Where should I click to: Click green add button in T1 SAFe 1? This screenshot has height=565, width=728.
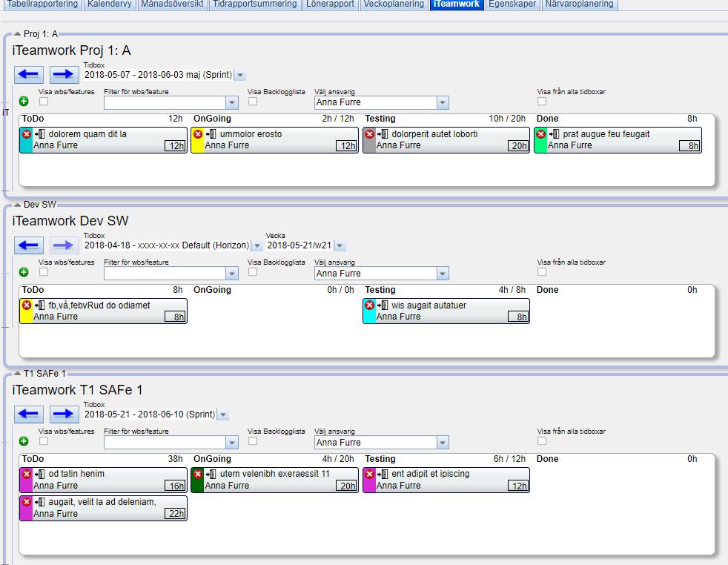pos(24,441)
